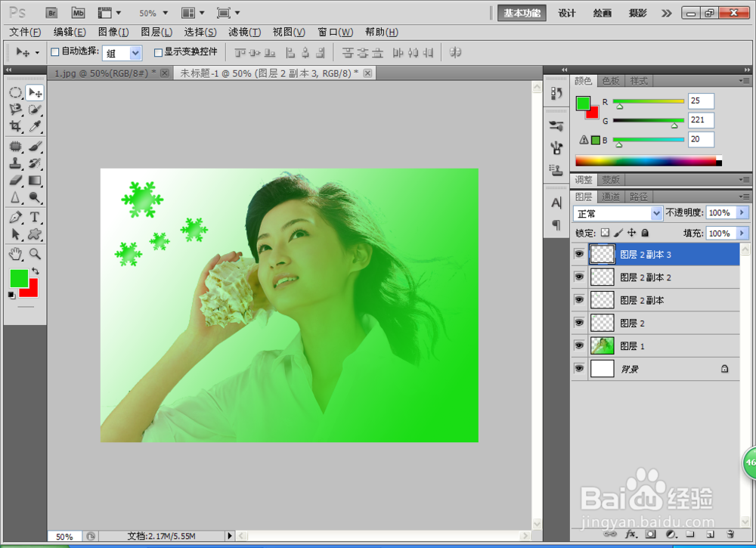Select the Zoom tool
756x548 pixels.
click(x=35, y=253)
